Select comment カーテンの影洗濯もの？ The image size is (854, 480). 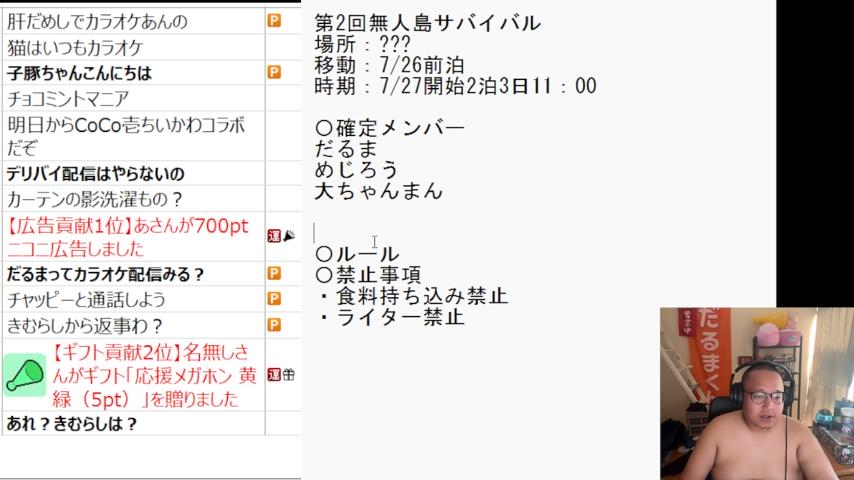[94, 199]
